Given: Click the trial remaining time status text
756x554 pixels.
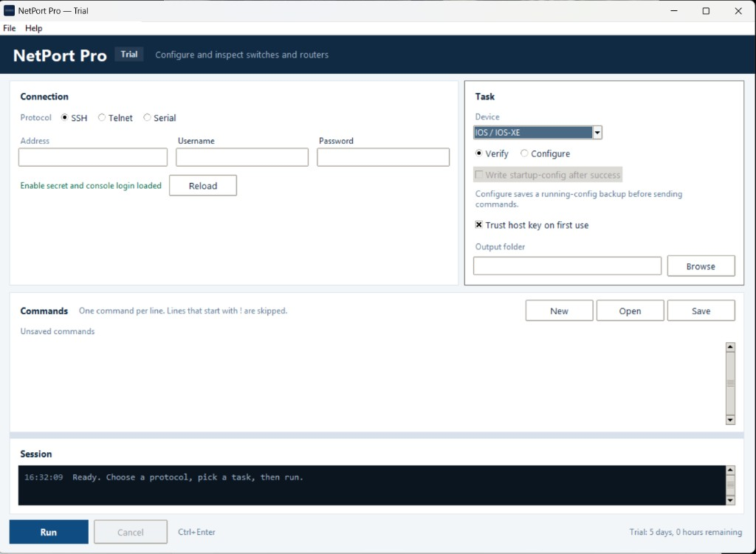Looking at the screenshot, I should click(685, 532).
